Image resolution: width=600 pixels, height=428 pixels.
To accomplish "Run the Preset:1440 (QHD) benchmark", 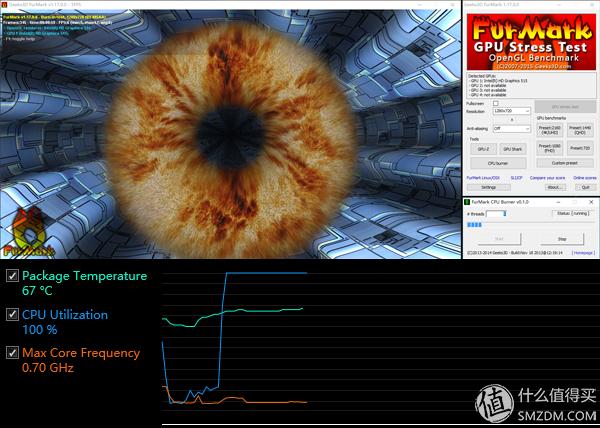I will click(582, 128).
